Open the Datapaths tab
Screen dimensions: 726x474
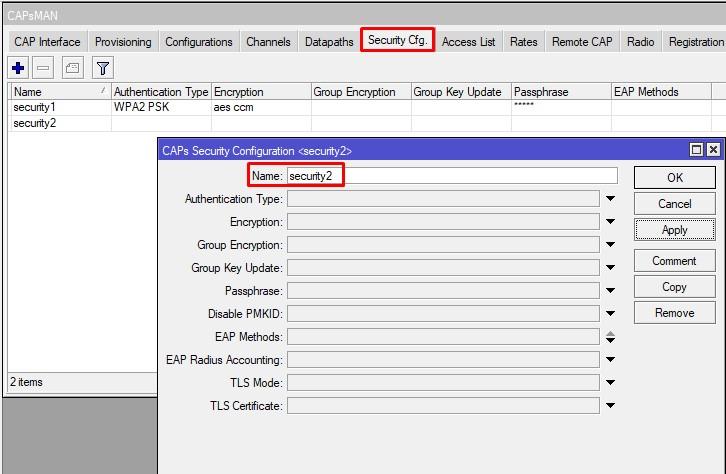click(x=329, y=42)
